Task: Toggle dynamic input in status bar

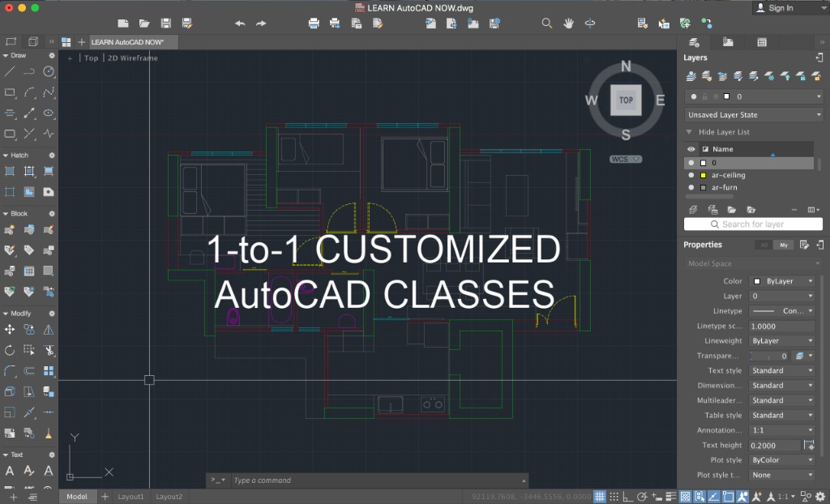Action: (657, 497)
